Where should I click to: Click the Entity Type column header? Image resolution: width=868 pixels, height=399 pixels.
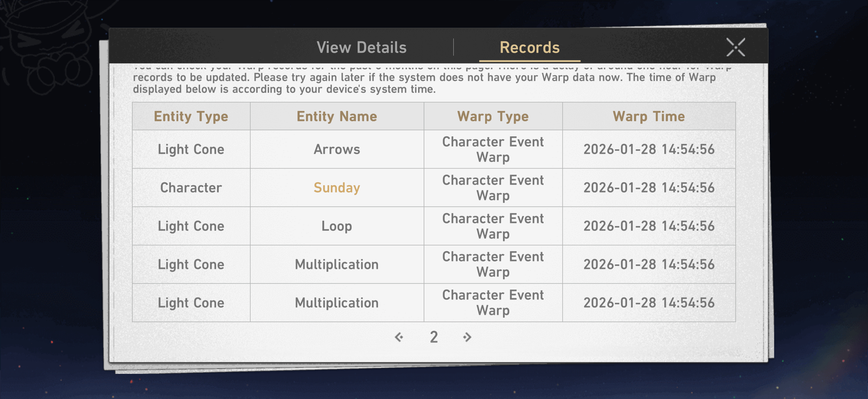[191, 116]
